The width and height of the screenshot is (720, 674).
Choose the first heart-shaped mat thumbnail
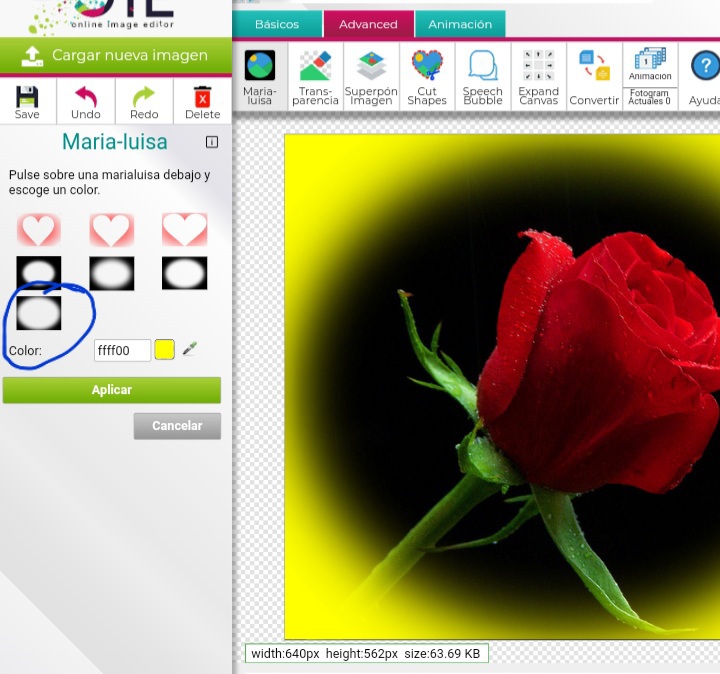pyautogui.click(x=39, y=231)
